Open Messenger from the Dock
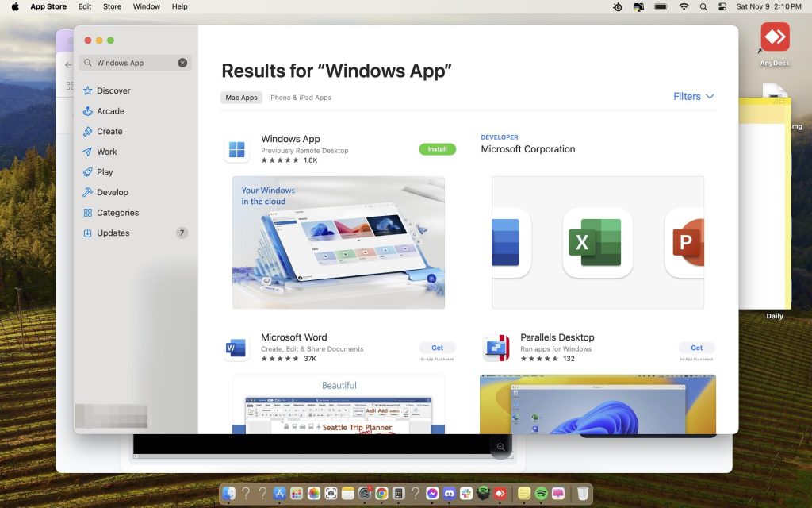812x508 pixels. [x=432, y=493]
